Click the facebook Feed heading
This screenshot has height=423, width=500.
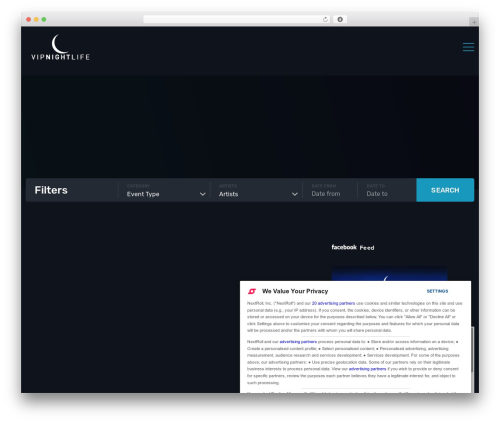click(353, 247)
